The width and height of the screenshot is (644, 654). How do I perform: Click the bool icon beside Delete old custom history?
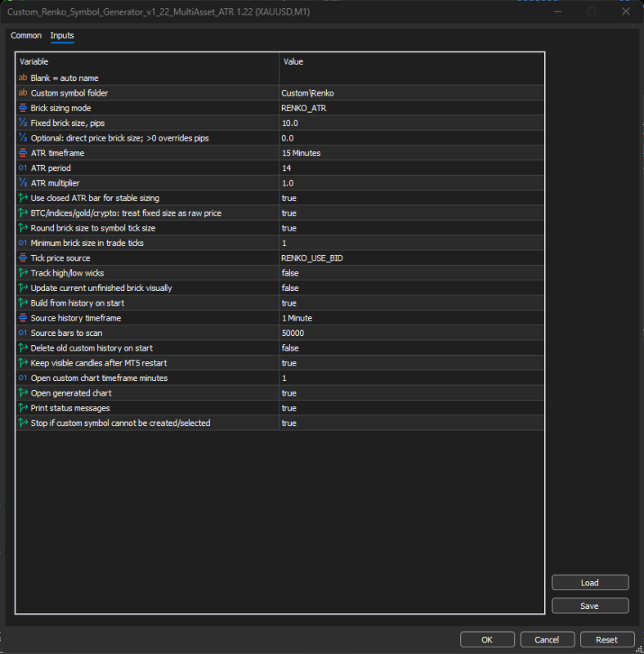(x=23, y=348)
